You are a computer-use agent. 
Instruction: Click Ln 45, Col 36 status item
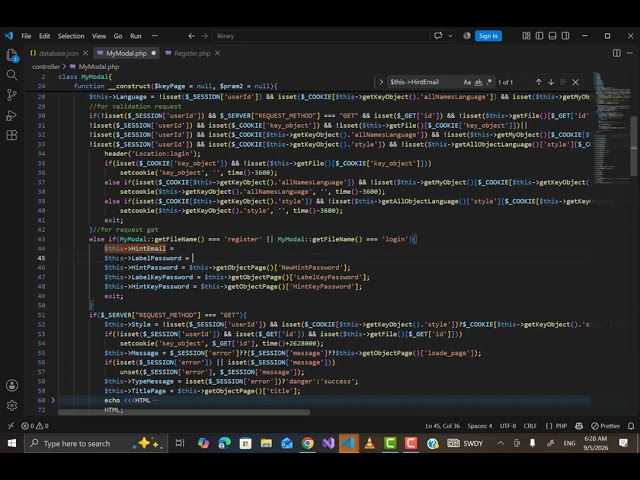click(442, 426)
